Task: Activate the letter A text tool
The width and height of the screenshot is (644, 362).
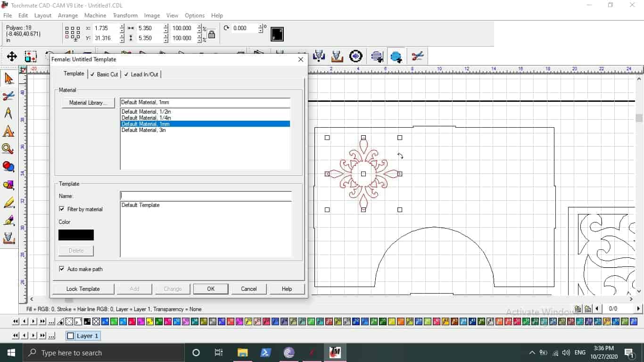Action: pos(8,132)
